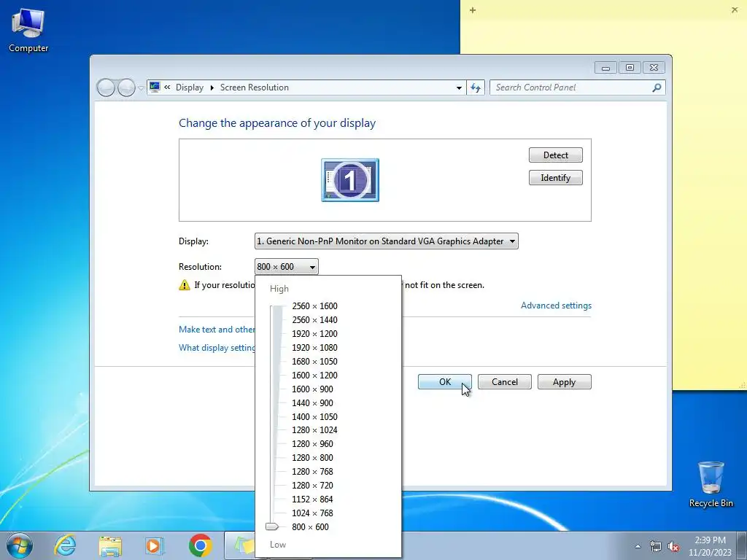Click the Screen Resolution breadcrumb
This screenshot has width=747, height=560.
[255, 87]
